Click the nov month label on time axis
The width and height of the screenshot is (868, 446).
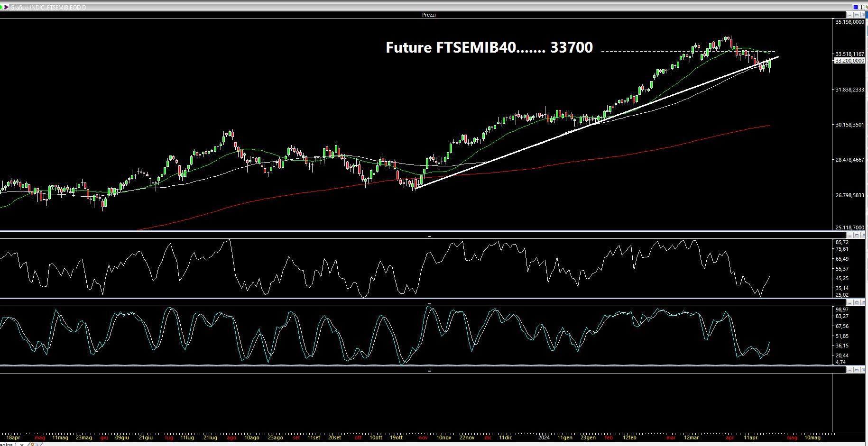423,438
